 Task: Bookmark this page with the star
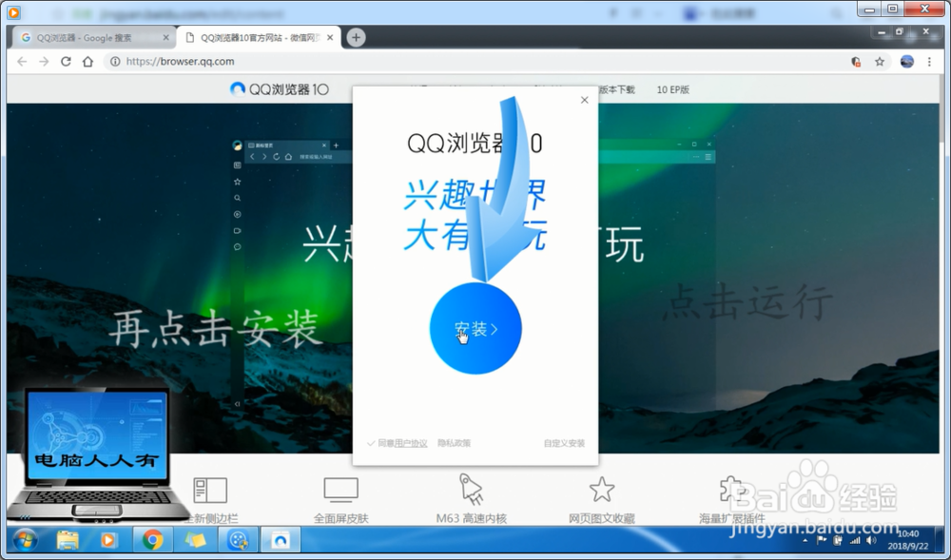point(880,61)
